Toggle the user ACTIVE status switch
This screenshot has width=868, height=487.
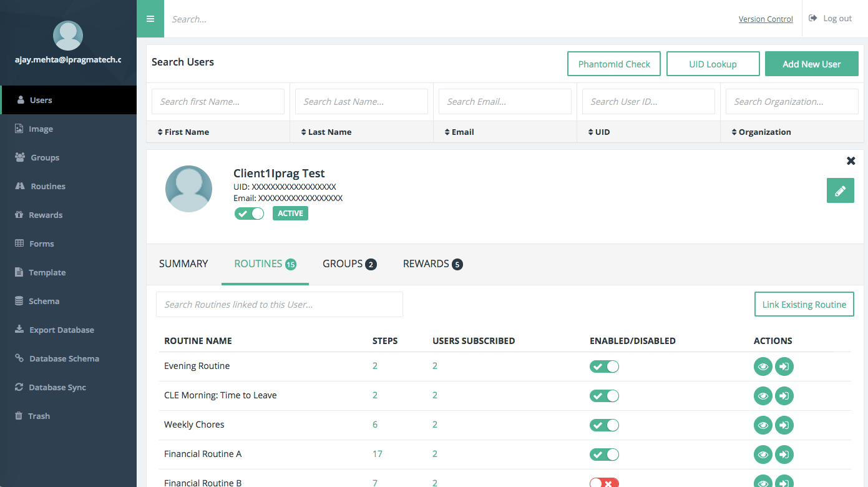pyautogui.click(x=250, y=214)
